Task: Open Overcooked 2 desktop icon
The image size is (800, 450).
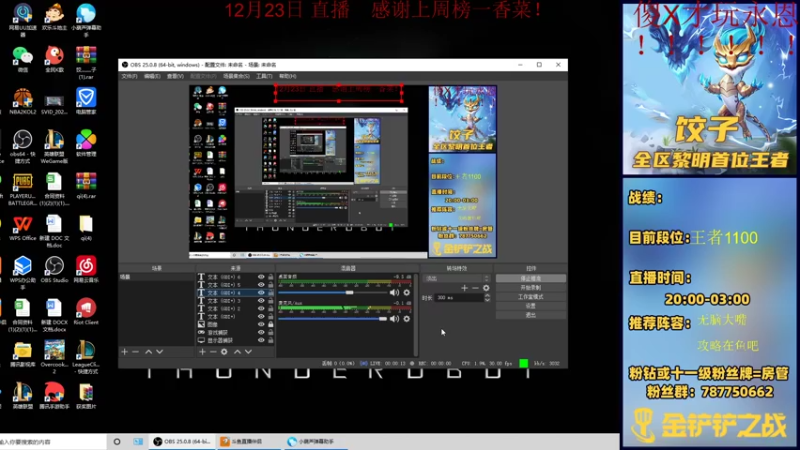Action: pyautogui.click(x=54, y=358)
